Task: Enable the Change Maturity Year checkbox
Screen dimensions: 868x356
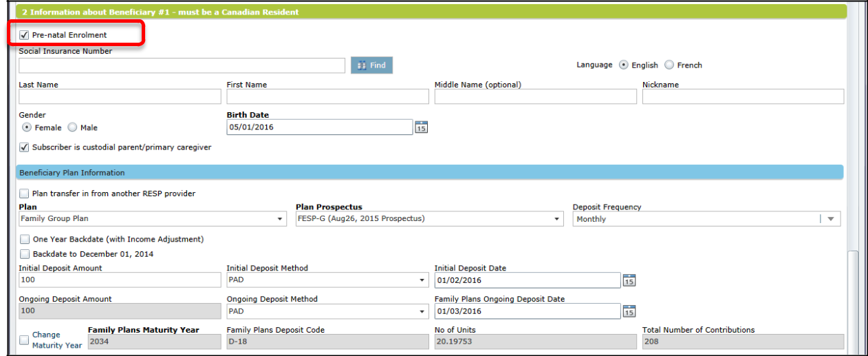Action: 24,339
